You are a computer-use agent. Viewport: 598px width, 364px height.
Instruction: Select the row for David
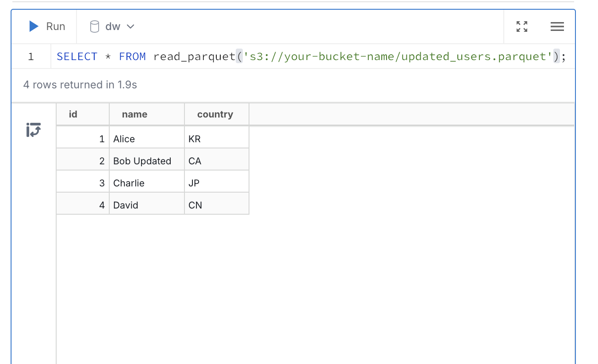pos(126,205)
